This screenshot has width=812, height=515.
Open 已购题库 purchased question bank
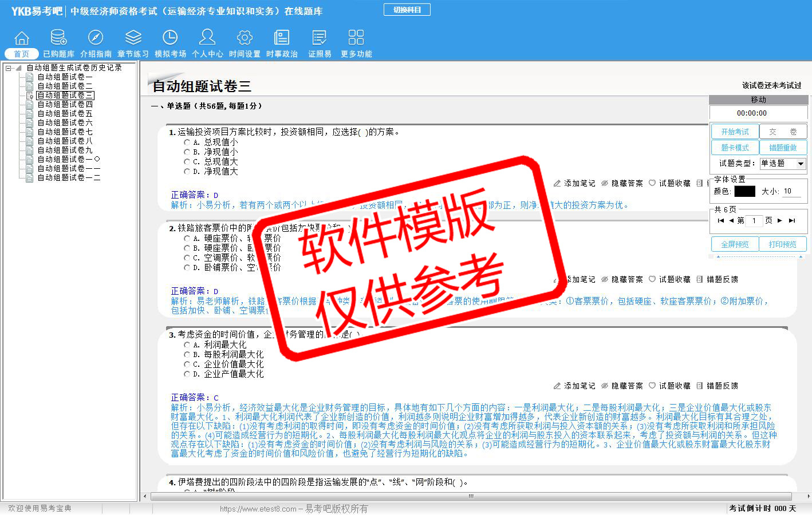(x=58, y=38)
